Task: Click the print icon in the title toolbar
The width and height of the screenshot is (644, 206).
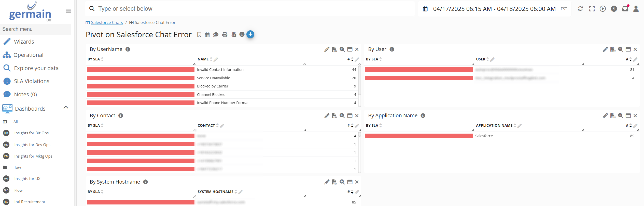Action: click(225, 35)
